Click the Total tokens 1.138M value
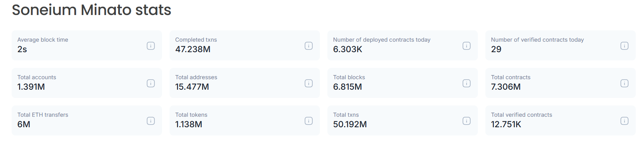The height and width of the screenshot is (143, 644). click(189, 124)
